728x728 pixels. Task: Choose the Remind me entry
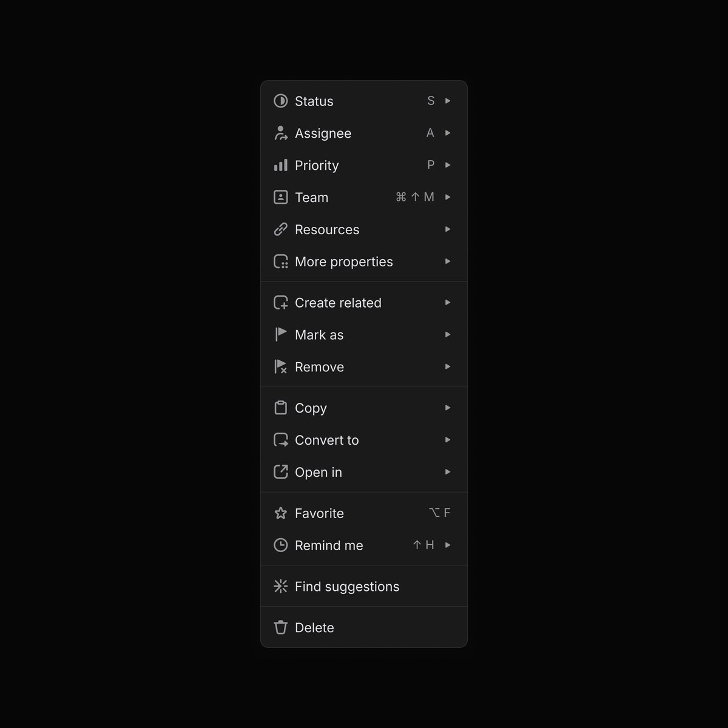[x=364, y=545]
